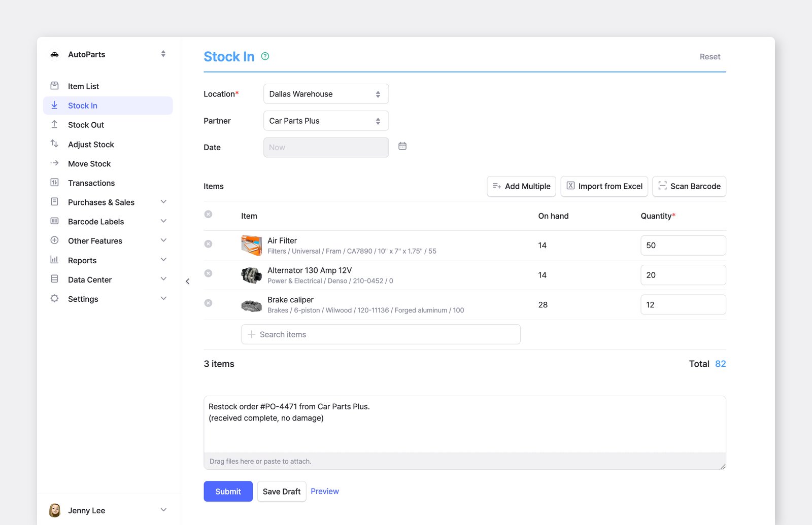Remove the Brake caliper row

click(208, 303)
